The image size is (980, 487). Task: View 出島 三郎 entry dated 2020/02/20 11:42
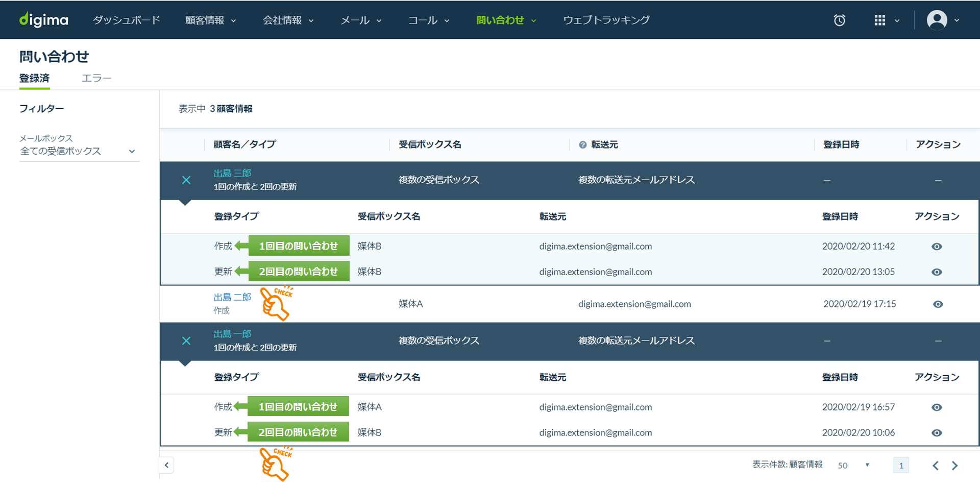point(937,247)
